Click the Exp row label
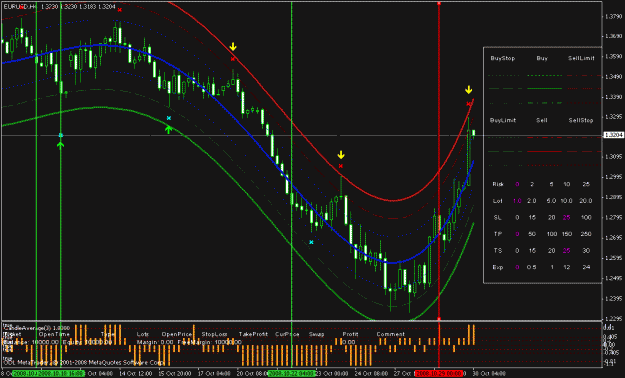Image resolution: width=625 pixels, height=378 pixels. coord(498,267)
